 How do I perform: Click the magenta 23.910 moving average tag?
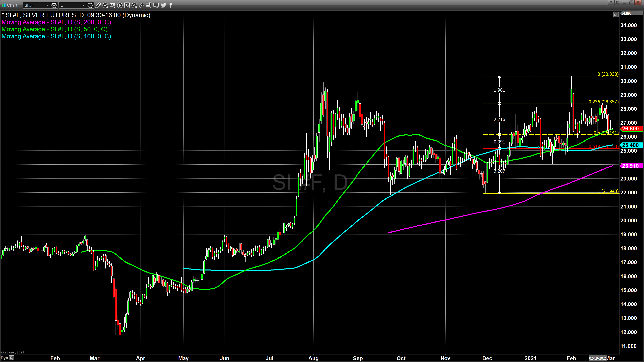[632, 166]
